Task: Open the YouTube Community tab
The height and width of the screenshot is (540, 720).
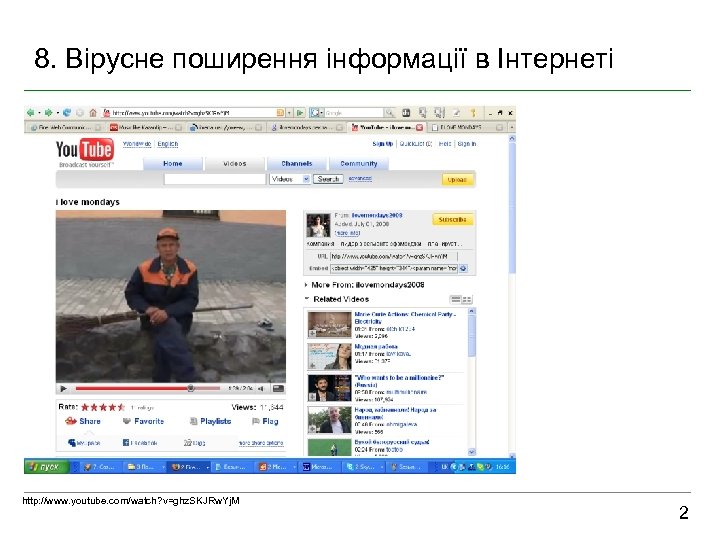Action: [359, 163]
